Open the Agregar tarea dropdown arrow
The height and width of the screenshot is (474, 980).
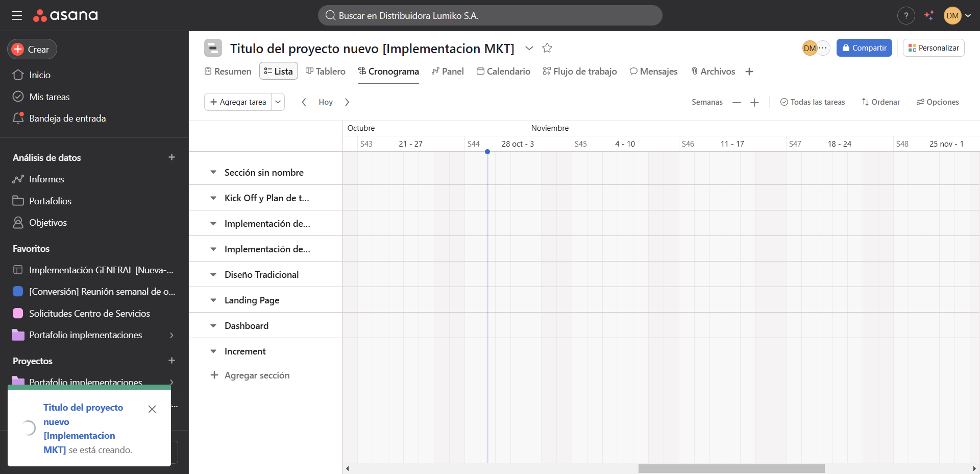coord(278,102)
